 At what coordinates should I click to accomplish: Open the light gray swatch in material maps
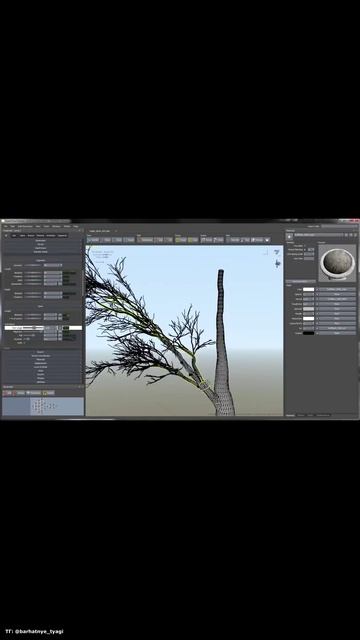308,309
